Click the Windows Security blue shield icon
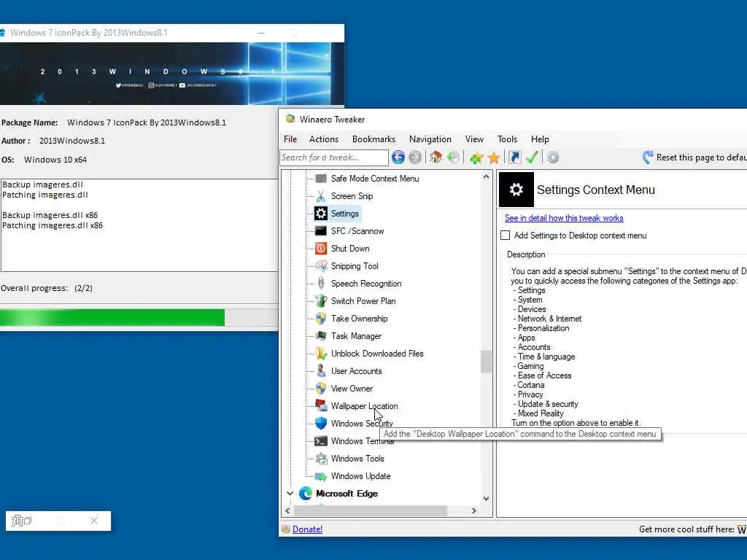This screenshot has width=747, height=560. [321, 424]
